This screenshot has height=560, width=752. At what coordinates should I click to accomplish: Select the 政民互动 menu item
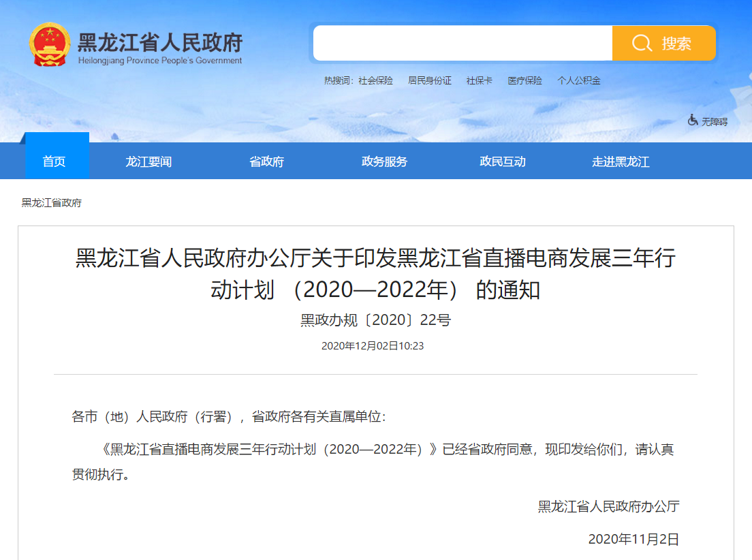pos(503,161)
